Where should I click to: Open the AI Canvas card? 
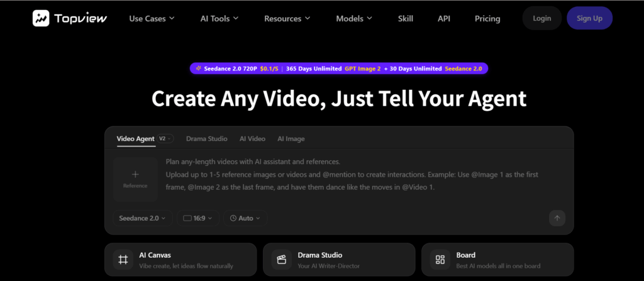click(180, 260)
